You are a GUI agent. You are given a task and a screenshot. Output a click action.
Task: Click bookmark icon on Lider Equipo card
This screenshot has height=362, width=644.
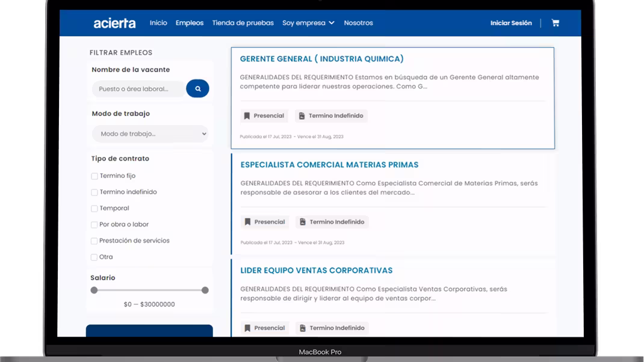(247, 328)
